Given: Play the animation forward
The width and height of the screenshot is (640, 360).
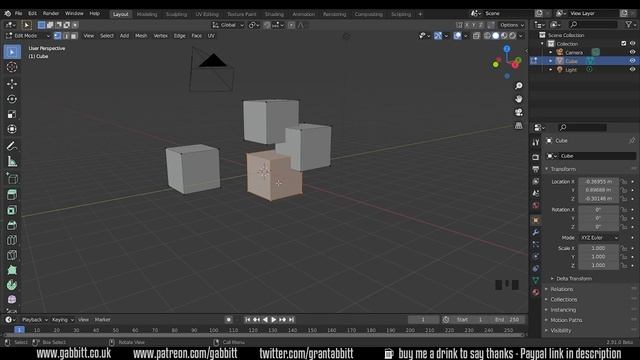Looking at the screenshot, I should pos(274,320).
